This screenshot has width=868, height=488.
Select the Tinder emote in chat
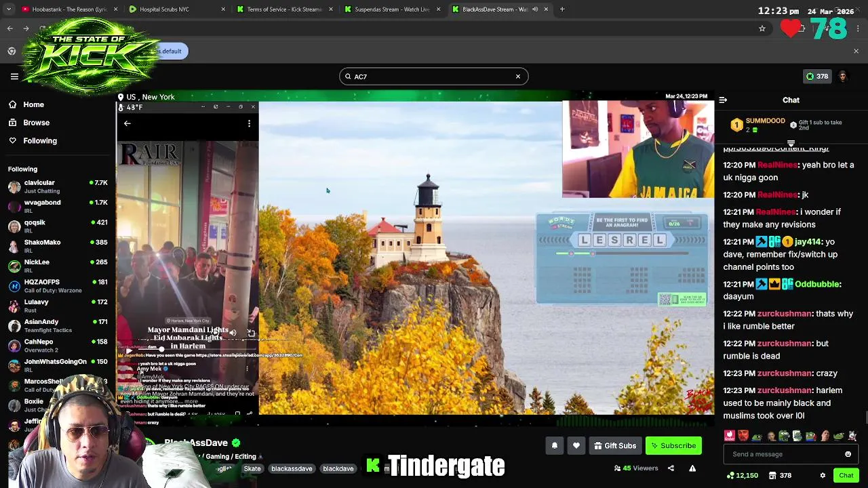tap(730, 436)
